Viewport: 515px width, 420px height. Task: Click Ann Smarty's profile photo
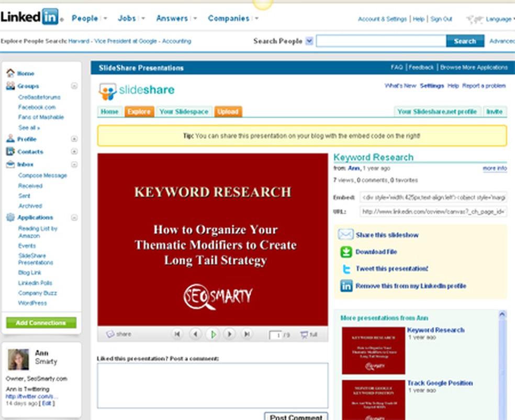[18, 359]
